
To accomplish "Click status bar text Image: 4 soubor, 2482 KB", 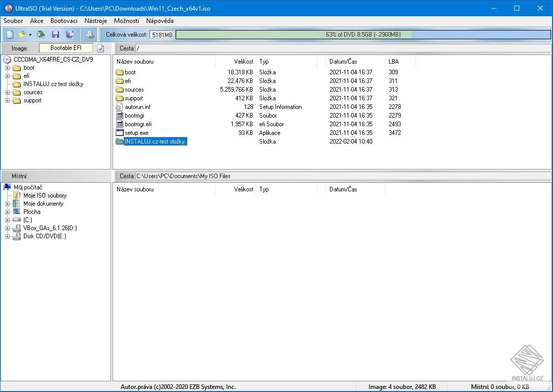I will (x=402, y=387).
